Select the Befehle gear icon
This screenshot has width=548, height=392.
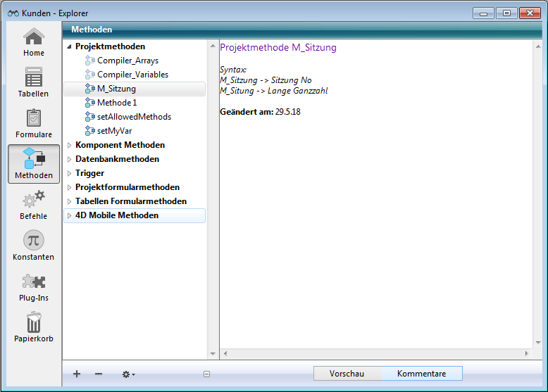click(33, 205)
